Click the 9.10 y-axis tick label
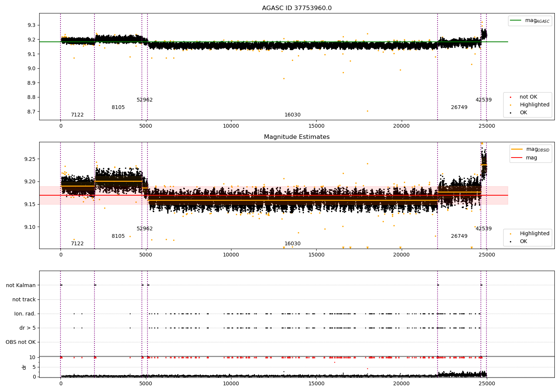 pyautogui.click(x=30, y=227)
